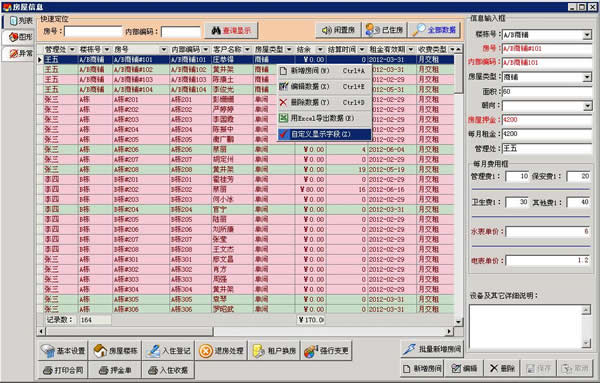600x383 pixels.
Task: Switch to the 列表 tab
Action: point(19,21)
